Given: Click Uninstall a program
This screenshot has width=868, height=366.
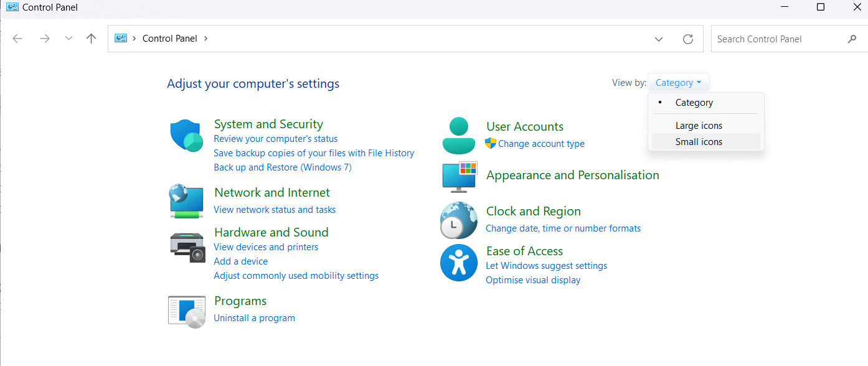Looking at the screenshot, I should (x=254, y=317).
